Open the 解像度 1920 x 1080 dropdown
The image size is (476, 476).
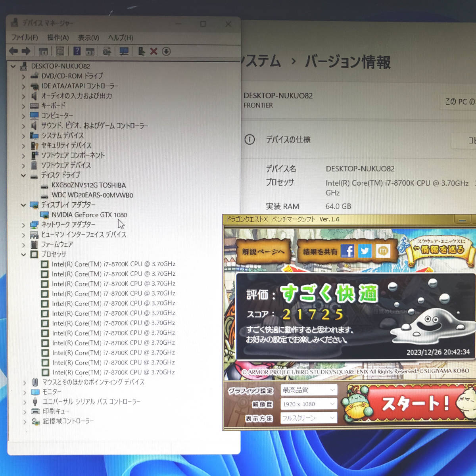tap(309, 404)
